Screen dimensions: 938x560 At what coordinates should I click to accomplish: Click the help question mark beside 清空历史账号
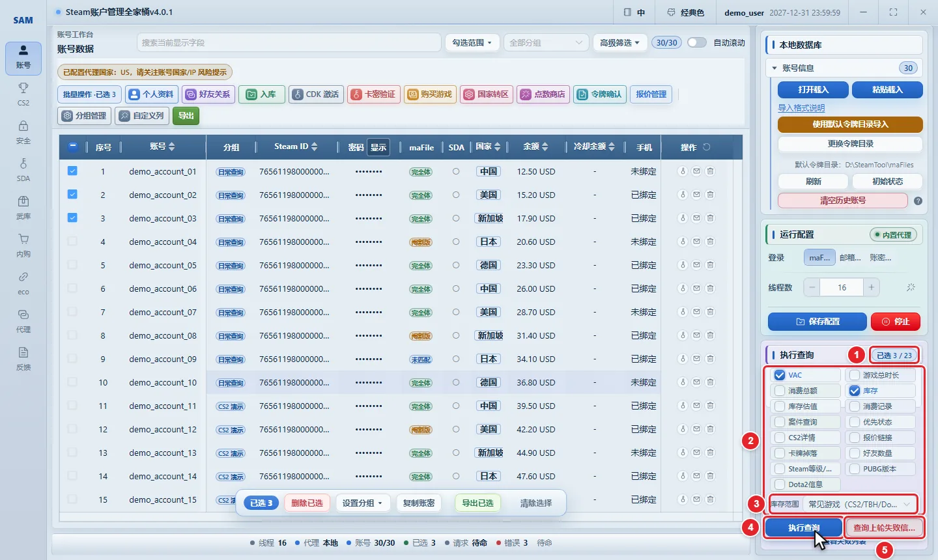point(918,201)
